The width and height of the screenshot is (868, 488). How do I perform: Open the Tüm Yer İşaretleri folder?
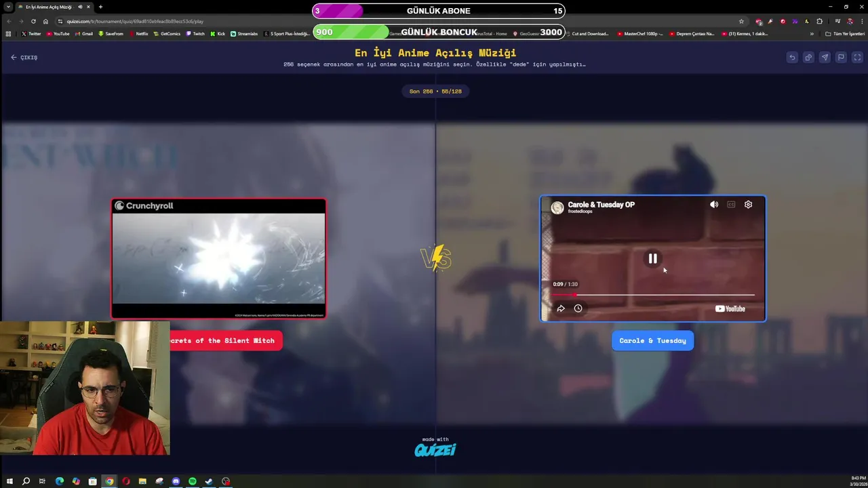coord(844,33)
